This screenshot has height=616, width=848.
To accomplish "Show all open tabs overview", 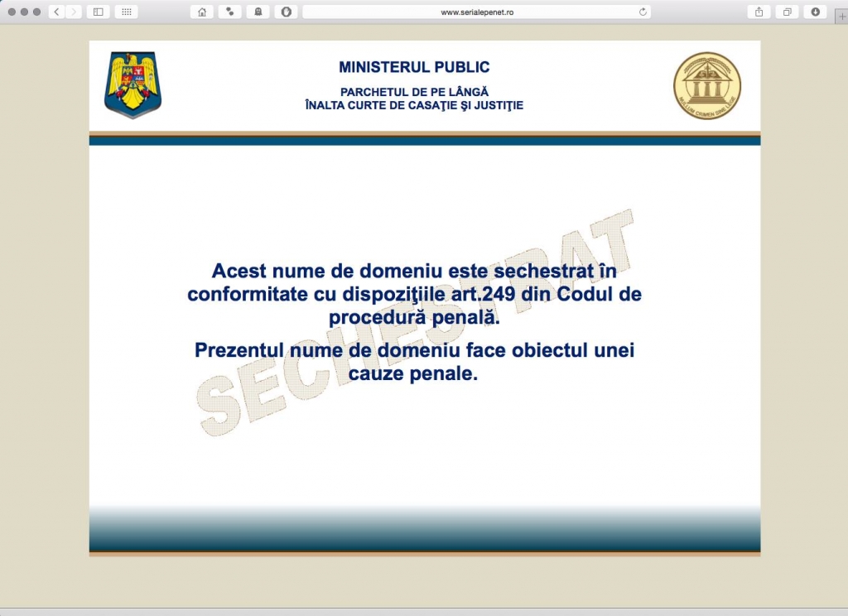I will click(x=785, y=12).
